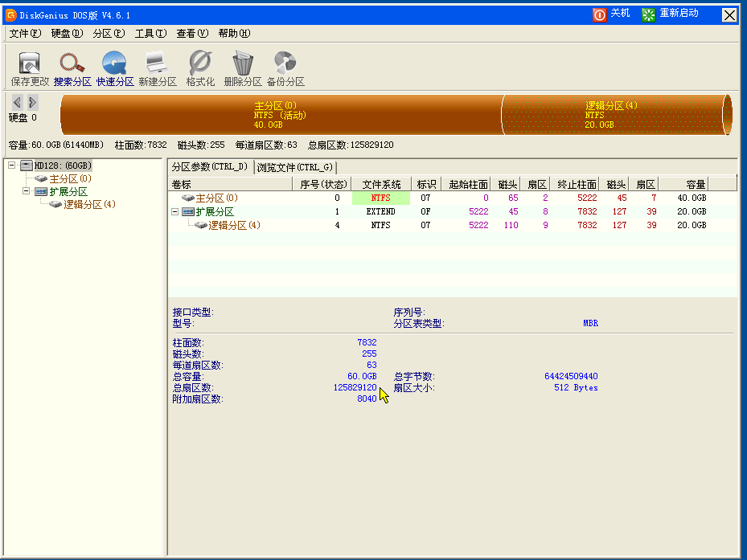Launch 搜索分区 partition search tool
Viewport: 747px width, 560px height.
(x=72, y=69)
